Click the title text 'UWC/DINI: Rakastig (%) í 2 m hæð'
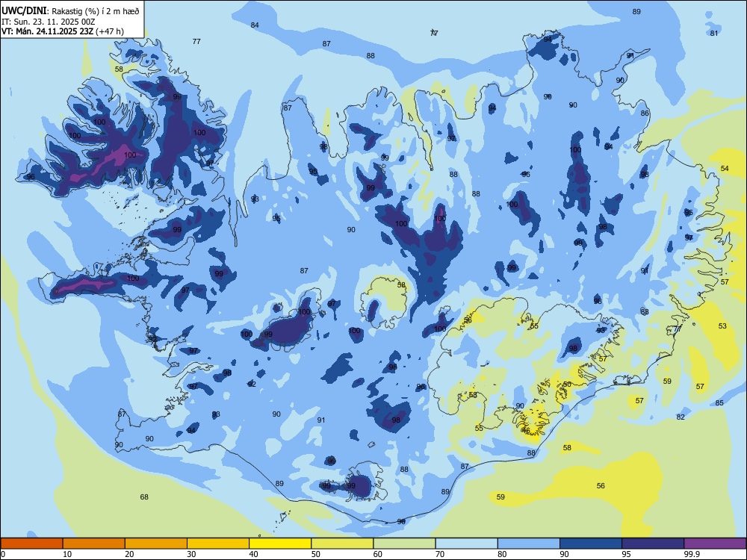747x560 pixels. click(x=70, y=11)
